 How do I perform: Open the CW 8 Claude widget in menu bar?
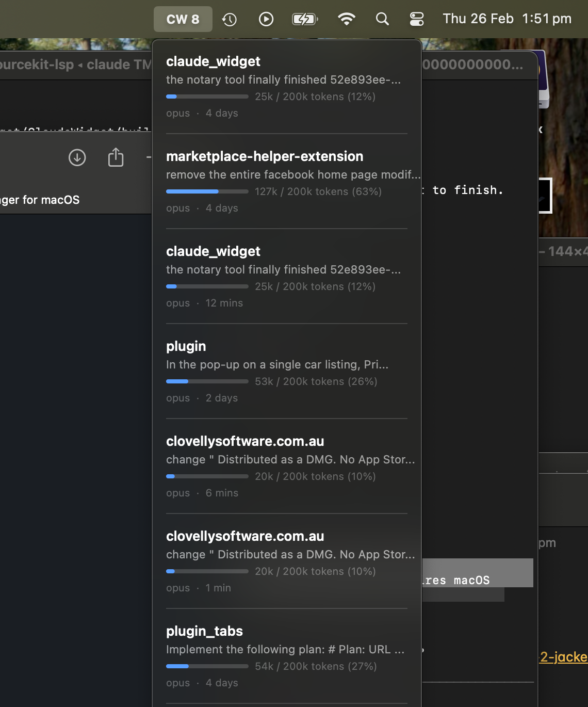(183, 19)
